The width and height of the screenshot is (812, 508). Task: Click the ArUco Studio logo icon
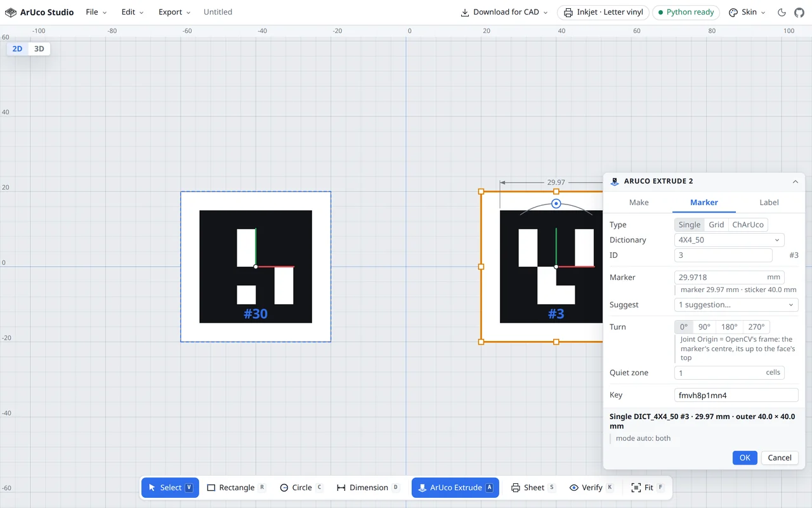(11, 12)
